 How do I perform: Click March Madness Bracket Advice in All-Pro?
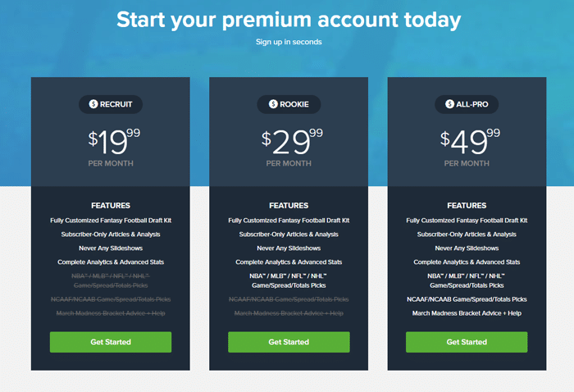pyautogui.click(x=467, y=313)
